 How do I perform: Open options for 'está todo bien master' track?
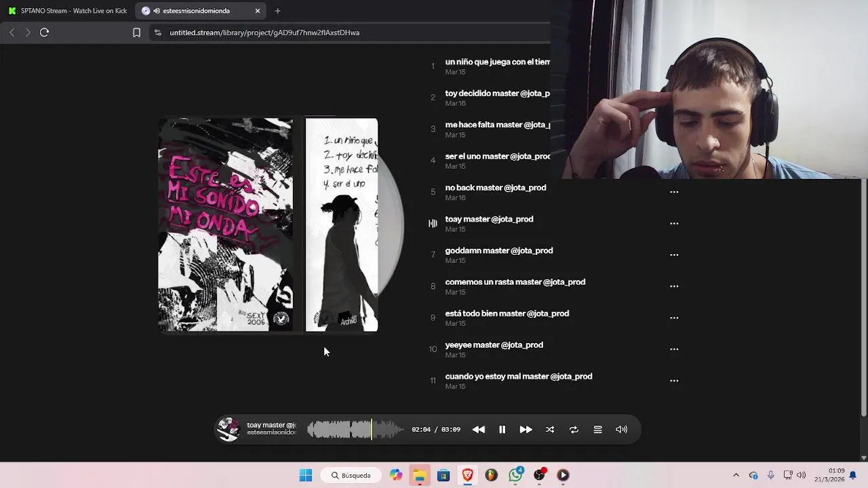click(674, 318)
